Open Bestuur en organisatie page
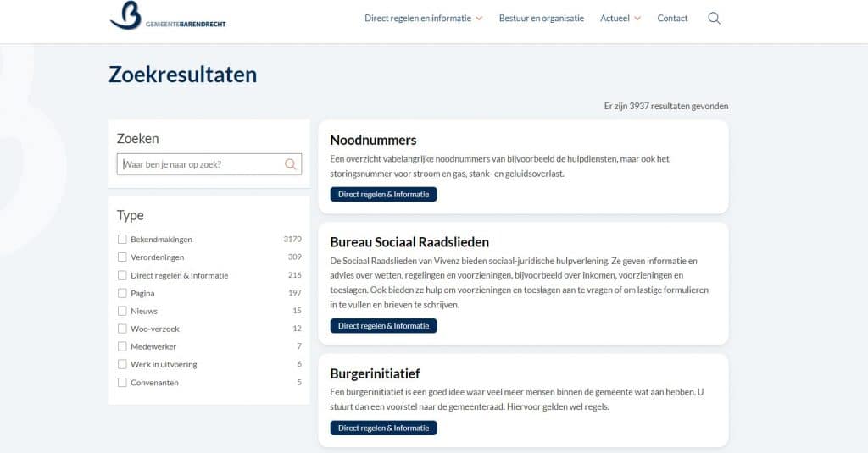This screenshot has height=453, width=868. point(541,18)
